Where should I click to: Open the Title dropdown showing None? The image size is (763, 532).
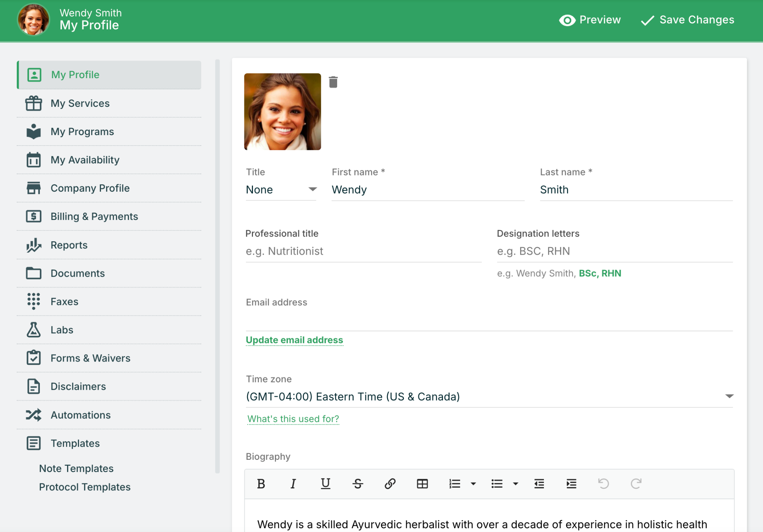(x=281, y=189)
